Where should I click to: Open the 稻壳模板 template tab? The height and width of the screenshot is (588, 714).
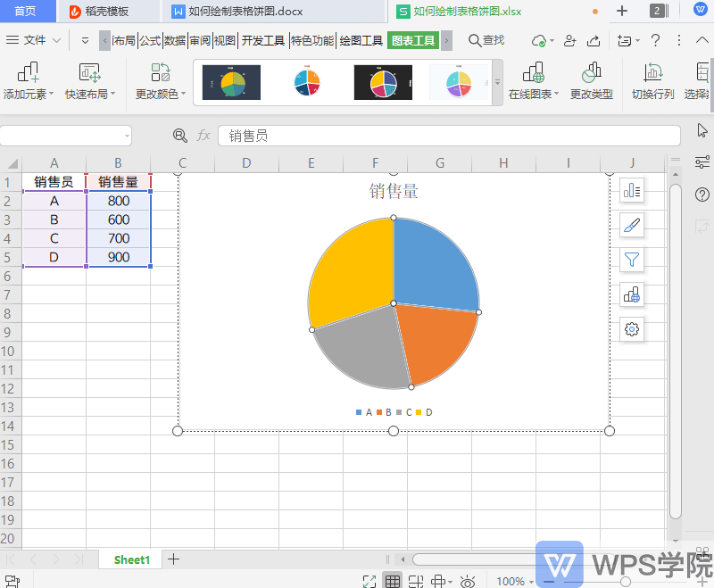coord(107,12)
